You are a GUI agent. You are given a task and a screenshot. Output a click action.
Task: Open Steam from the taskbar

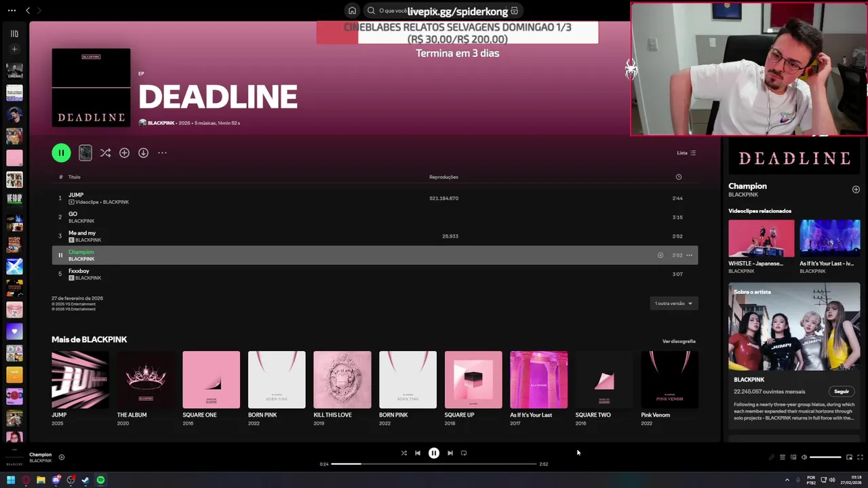(85, 481)
